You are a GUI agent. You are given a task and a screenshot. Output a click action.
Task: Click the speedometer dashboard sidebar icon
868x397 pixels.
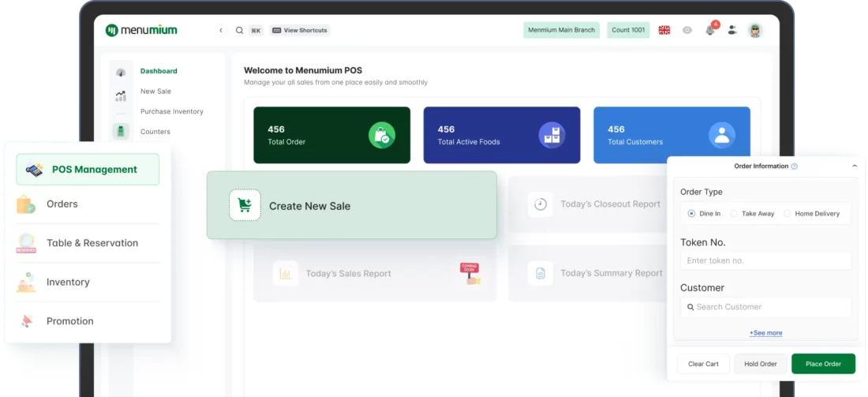coord(121,73)
